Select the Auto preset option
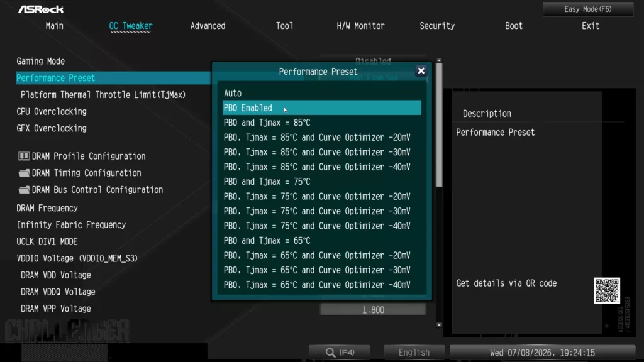Viewport: 644px width, 362px height. [x=321, y=93]
